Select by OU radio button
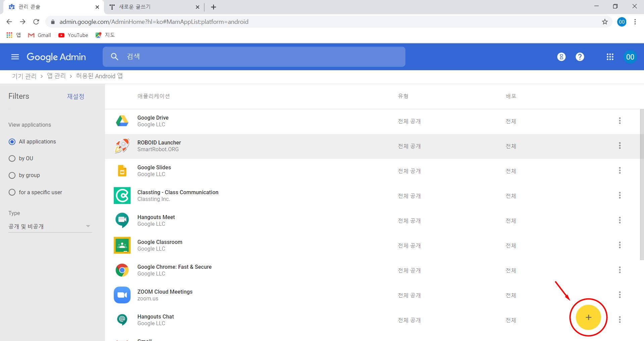644x341 pixels. [x=12, y=159]
